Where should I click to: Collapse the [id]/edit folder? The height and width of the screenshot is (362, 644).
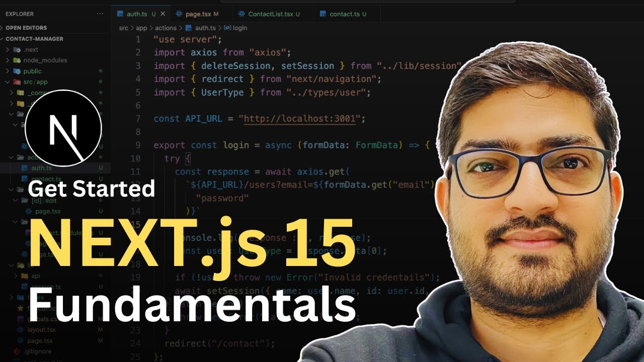tap(45, 201)
